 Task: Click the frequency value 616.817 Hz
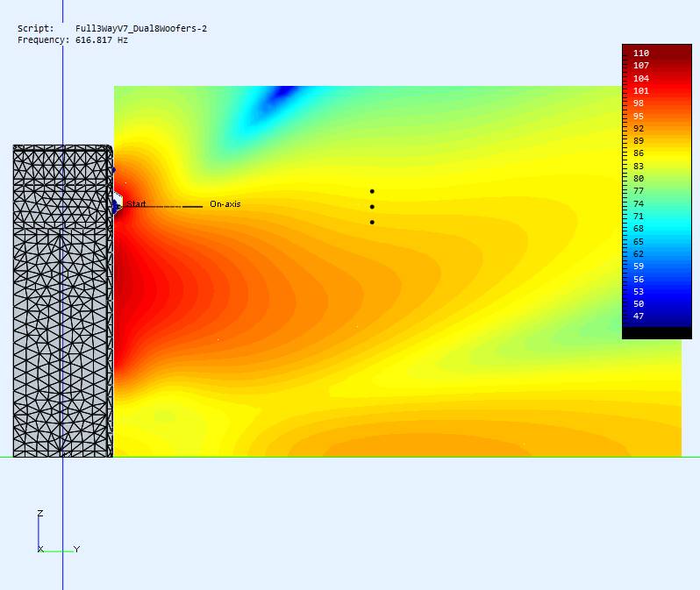[102, 40]
